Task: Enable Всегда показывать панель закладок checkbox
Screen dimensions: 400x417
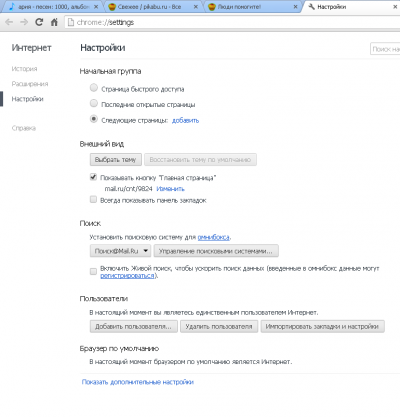Action: (x=93, y=199)
